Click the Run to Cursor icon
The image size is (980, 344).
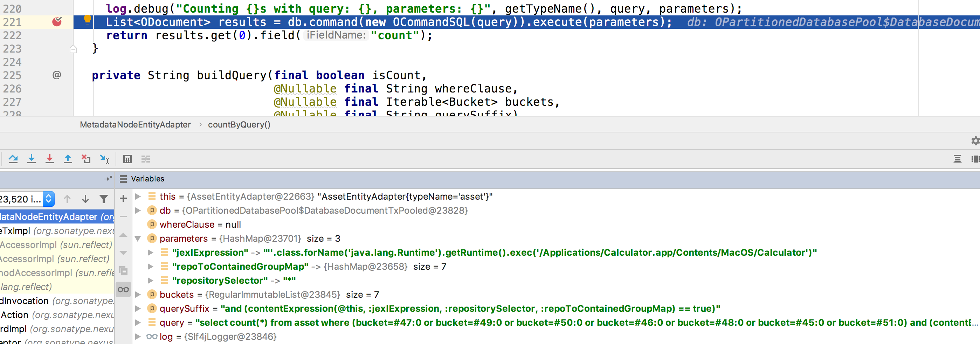104,159
